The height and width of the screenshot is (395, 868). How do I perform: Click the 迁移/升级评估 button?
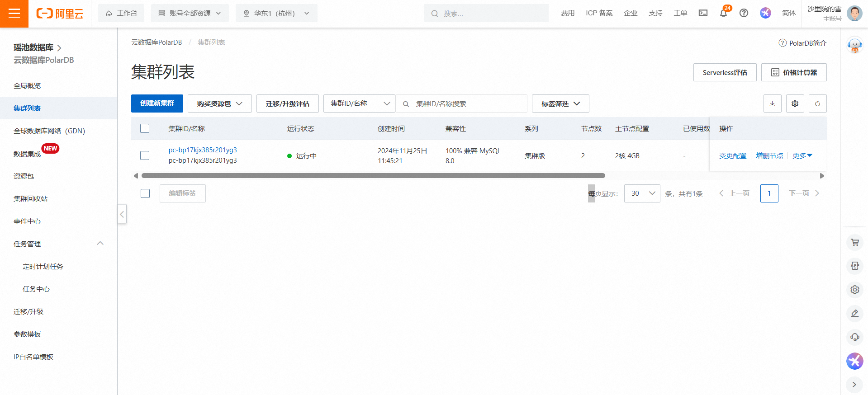tap(288, 103)
